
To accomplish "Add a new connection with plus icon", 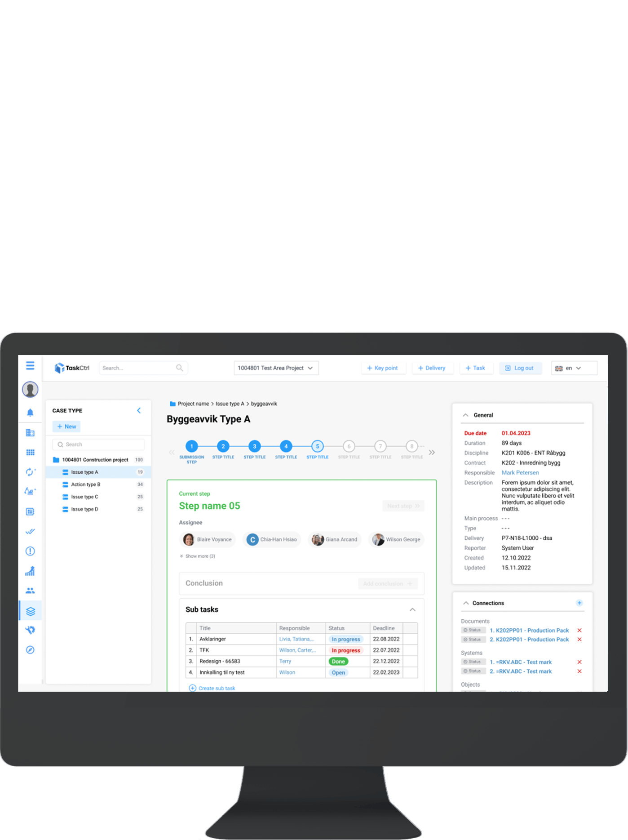I will (x=579, y=603).
